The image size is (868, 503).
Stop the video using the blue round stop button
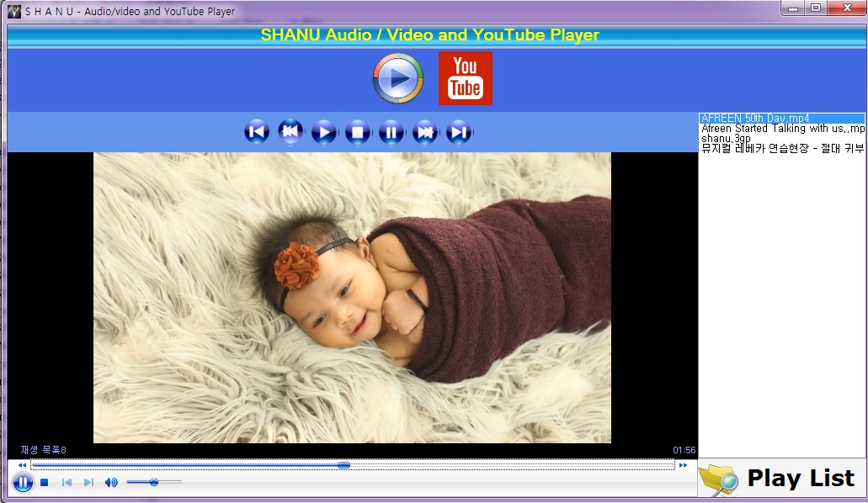pyautogui.click(x=358, y=132)
